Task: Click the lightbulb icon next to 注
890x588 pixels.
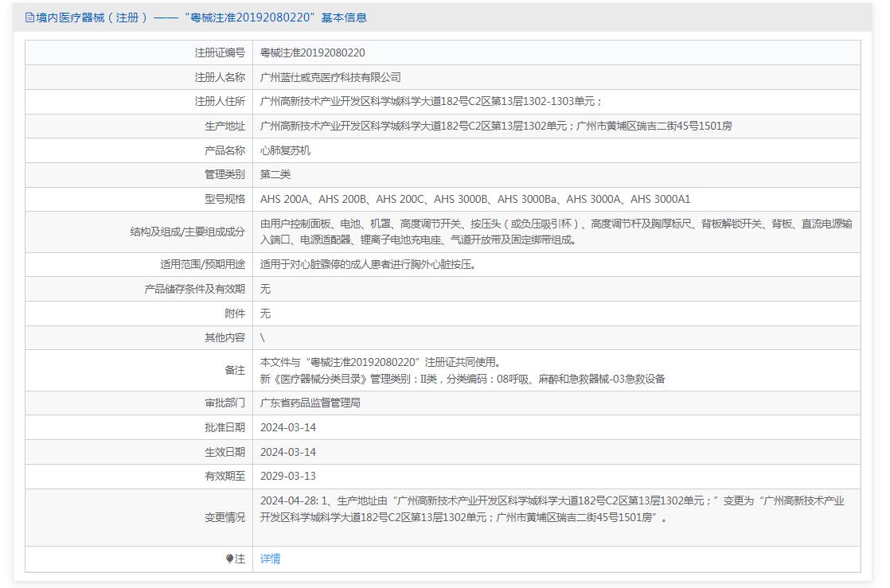Action: pyautogui.click(x=229, y=559)
